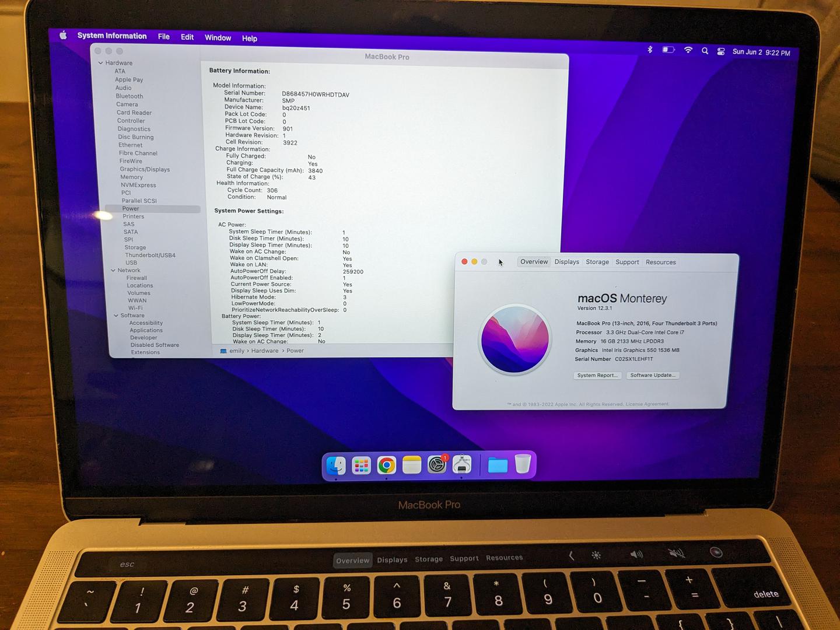Open System Preferences gear in the Dock

point(437,464)
